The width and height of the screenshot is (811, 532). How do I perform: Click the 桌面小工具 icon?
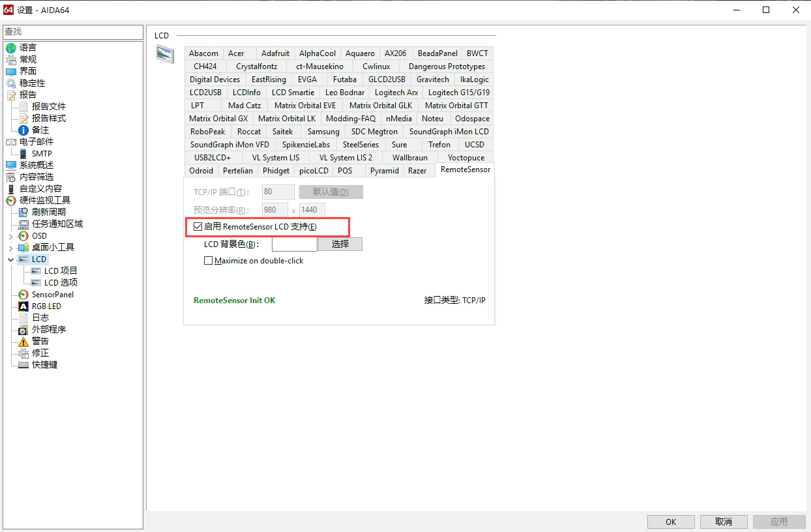[x=23, y=247]
